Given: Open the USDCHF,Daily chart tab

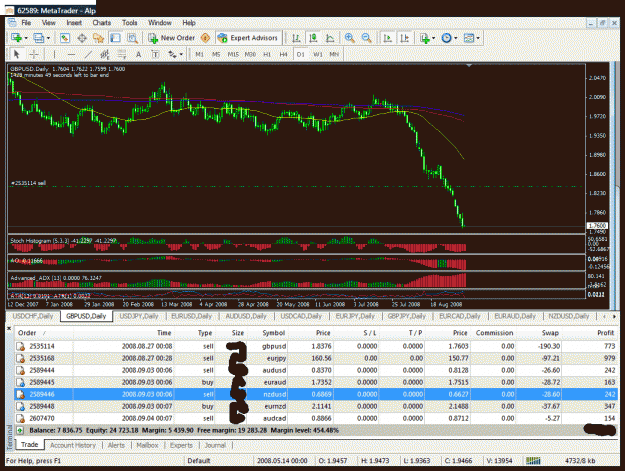Looking at the screenshot, I should click(33, 316).
